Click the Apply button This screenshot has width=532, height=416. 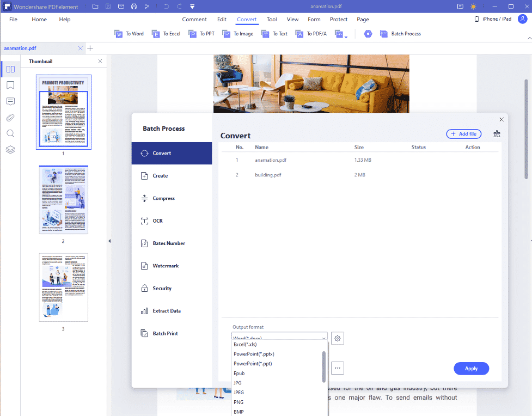(471, 369)
